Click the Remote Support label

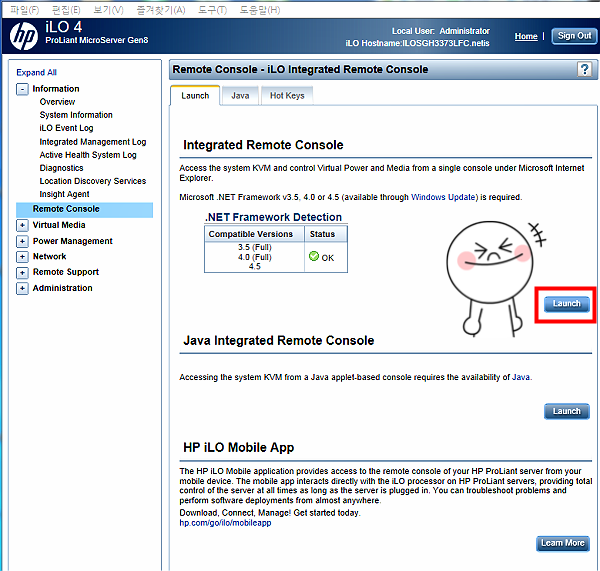[66, 272]
